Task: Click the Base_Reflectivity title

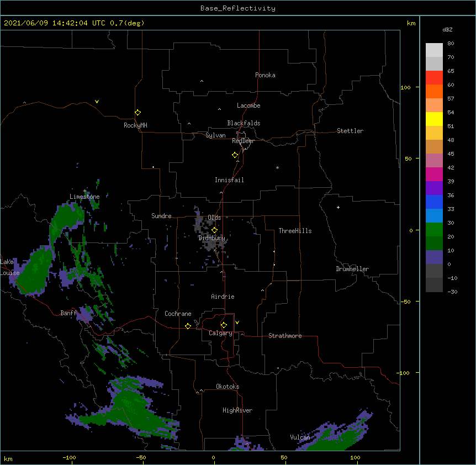Action: click(x=238, y=8)
